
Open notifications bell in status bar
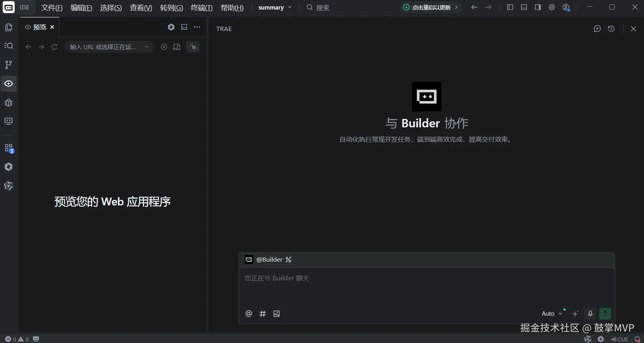pos(637,339)
